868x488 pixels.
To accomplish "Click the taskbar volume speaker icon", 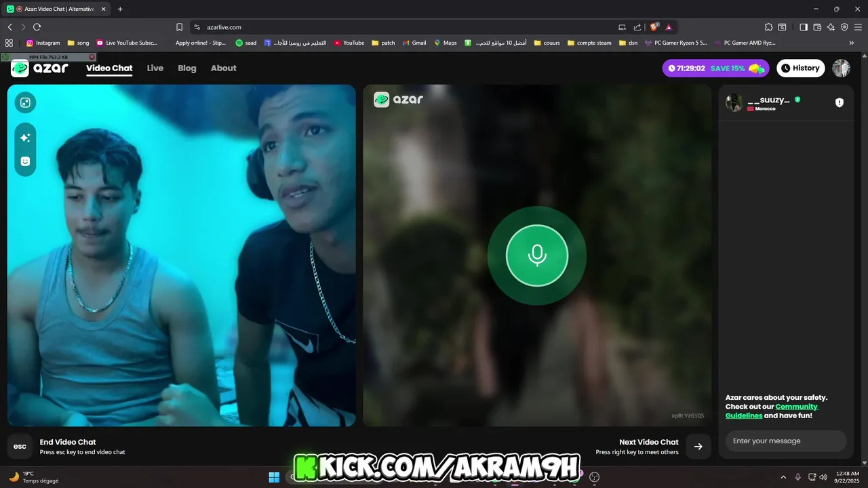I will [x=823, y=477].
